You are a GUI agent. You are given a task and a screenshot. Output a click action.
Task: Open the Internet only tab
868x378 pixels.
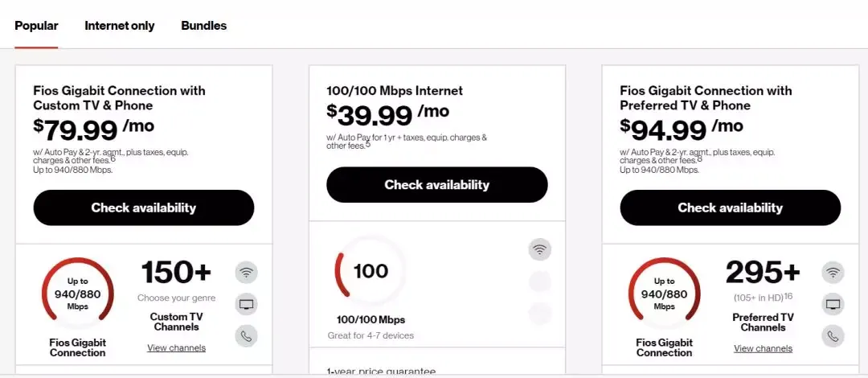[x=120, y=26]
